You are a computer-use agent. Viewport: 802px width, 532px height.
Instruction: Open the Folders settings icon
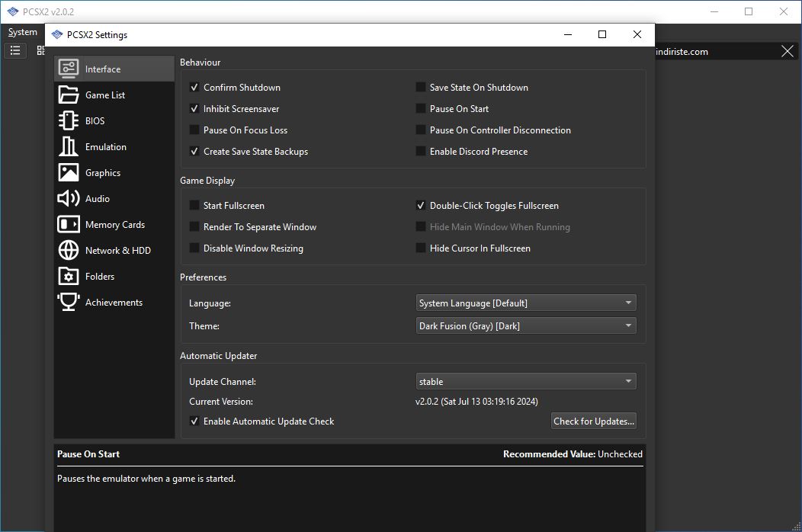click(x=68, y=276)
